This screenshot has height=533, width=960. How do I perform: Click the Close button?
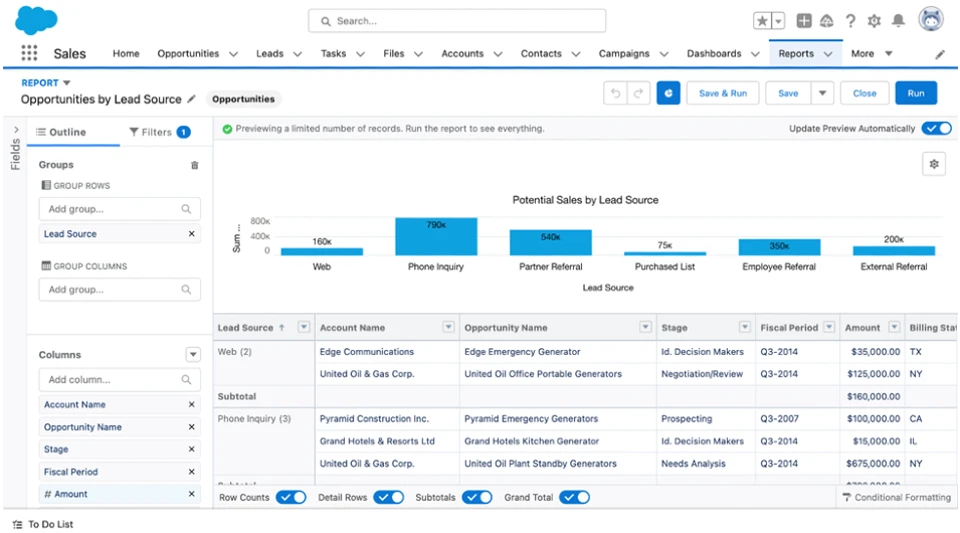click(864, 93)
